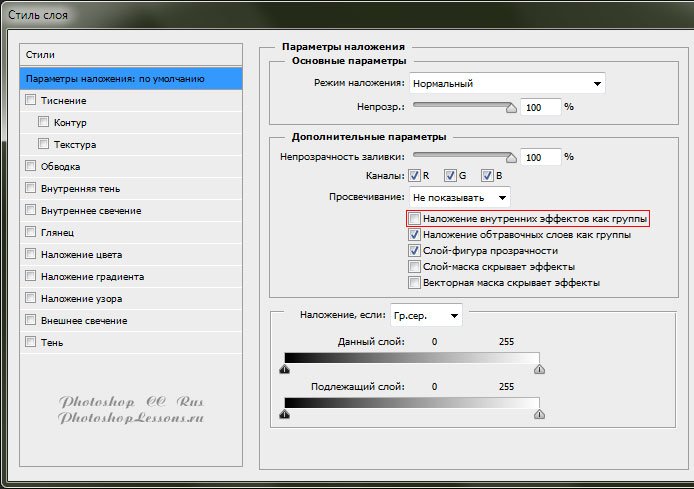This screenshot has height=489, width=694.
Task: Click the Непрозр. percentage input field
Action: click(540, 106)
